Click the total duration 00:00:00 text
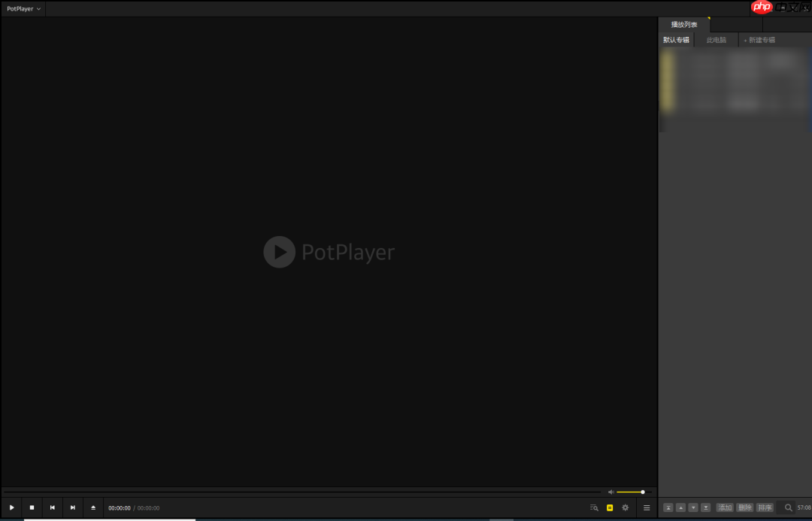Screen dimensions: 812x521 tap(148, 508)
